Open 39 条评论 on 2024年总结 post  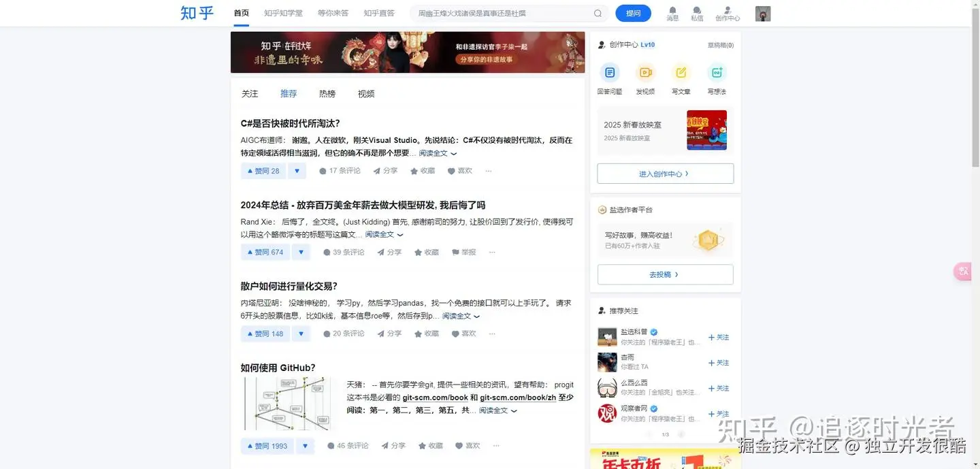[x=344, y=252]
